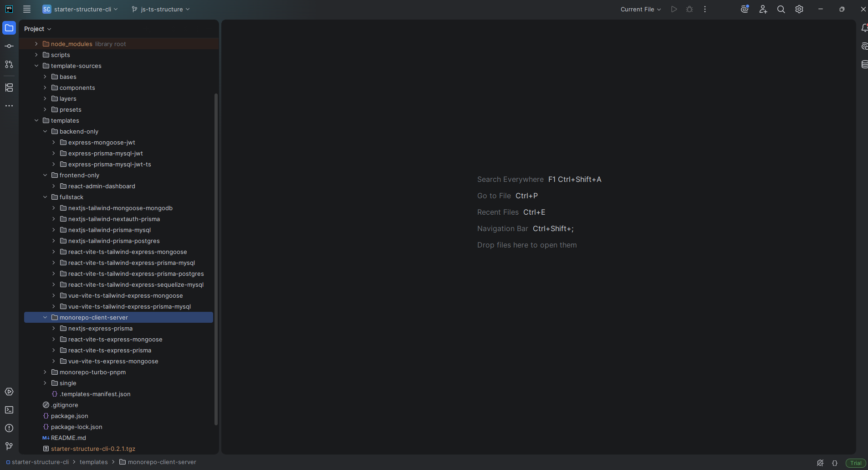
Task: Open the Commit tool window
Action: click(x=9, y=46)
